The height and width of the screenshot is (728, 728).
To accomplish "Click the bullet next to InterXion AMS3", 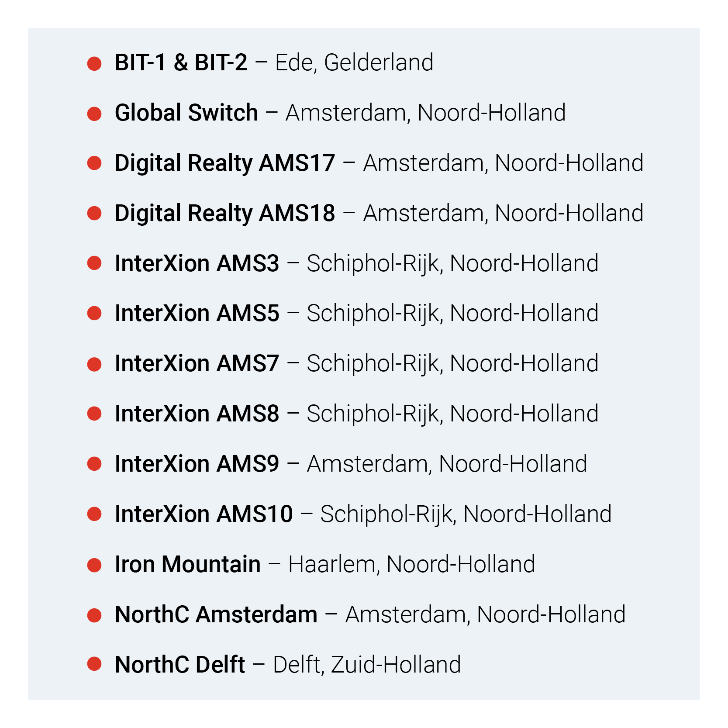I will point(94,263).
